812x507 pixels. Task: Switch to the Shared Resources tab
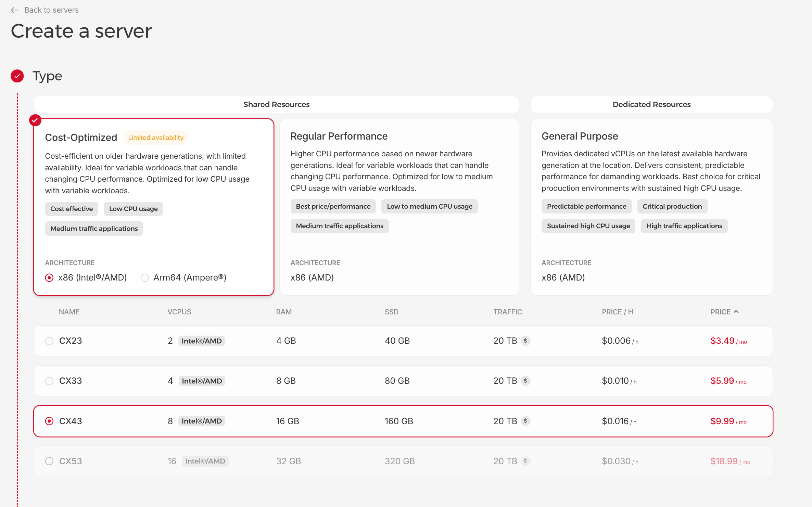click(x=276, y=105)
